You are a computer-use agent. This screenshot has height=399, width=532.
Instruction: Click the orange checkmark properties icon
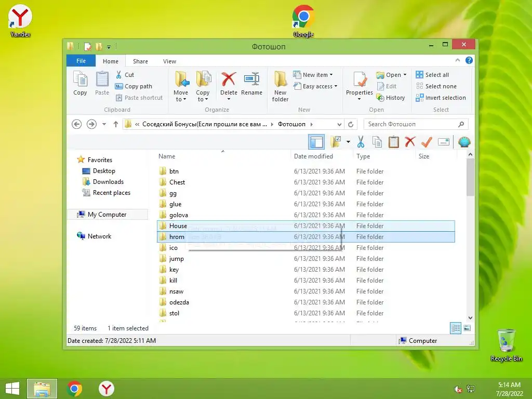[x=427, y=142]
